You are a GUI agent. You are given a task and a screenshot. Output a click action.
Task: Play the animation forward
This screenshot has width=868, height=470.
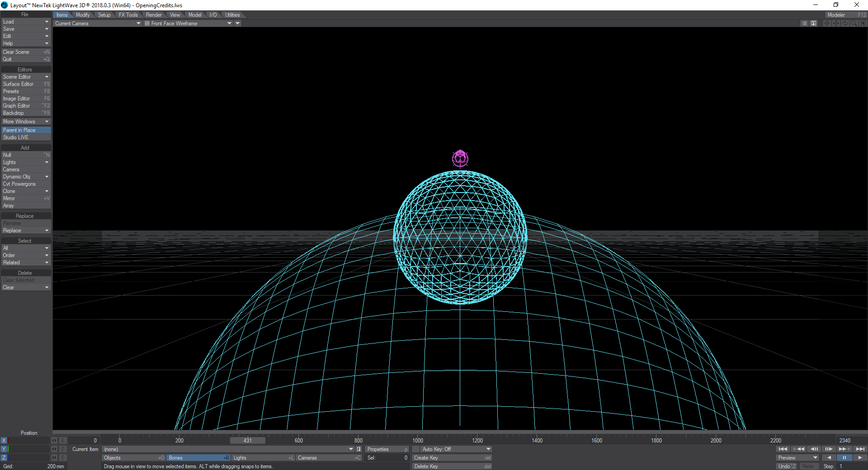click(860, 458)
